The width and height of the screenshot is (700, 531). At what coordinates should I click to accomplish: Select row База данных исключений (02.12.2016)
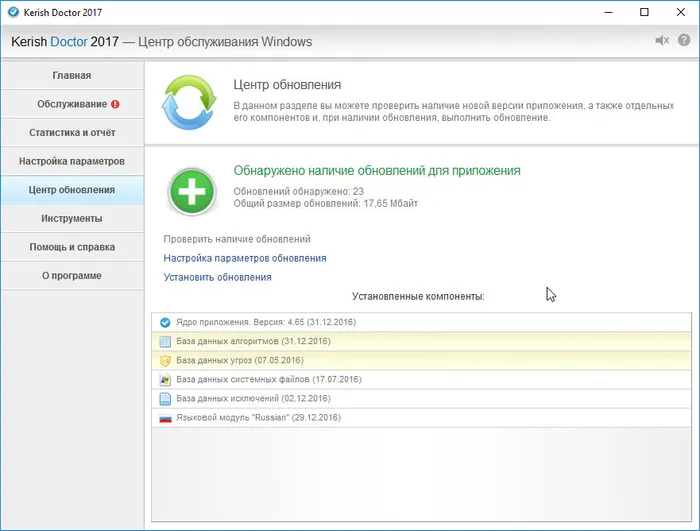pos(421,399)
